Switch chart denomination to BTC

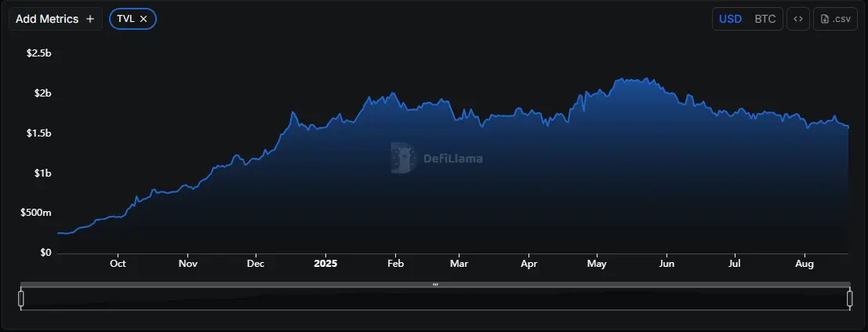[764, 19]
